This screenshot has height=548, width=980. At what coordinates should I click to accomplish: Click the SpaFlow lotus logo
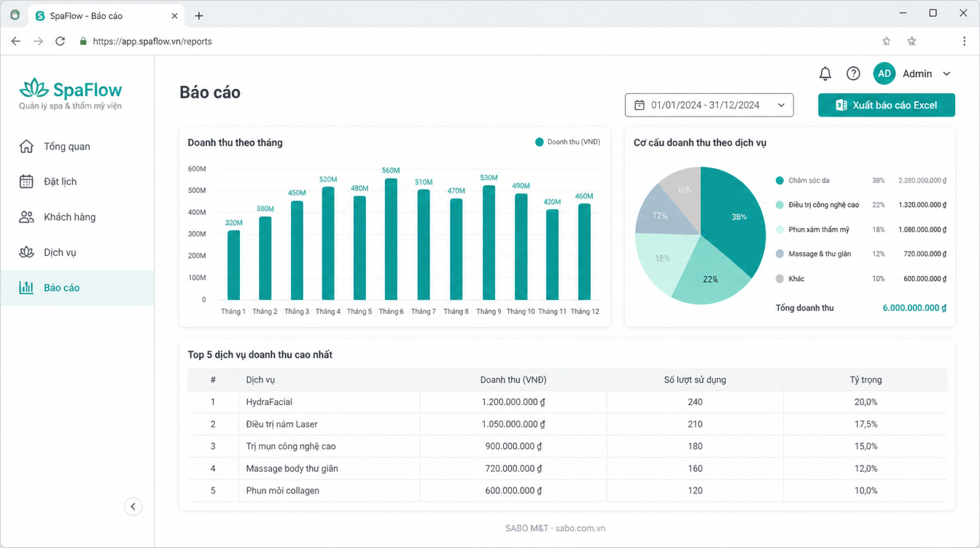34,90
